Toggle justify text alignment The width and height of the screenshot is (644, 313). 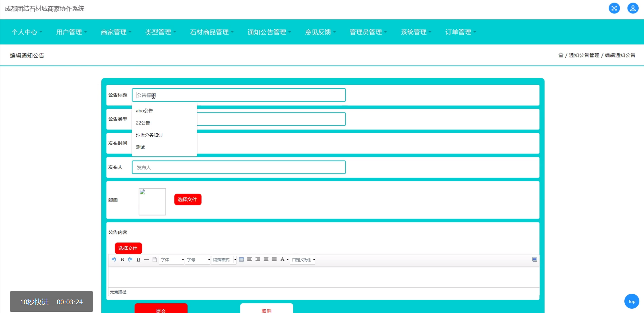274,259
